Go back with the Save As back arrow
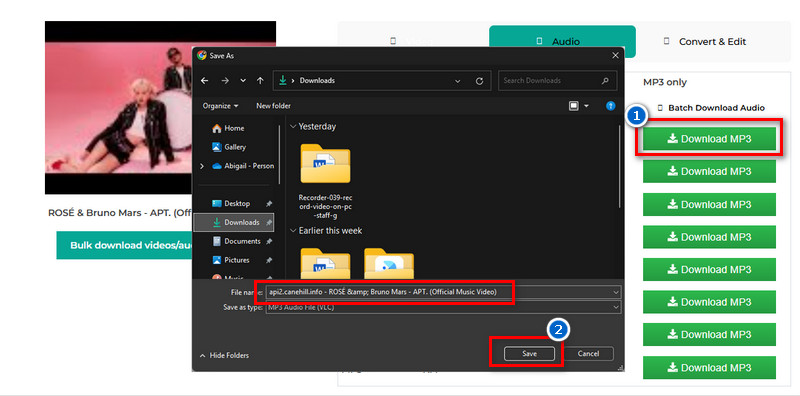 click(205, 81)
